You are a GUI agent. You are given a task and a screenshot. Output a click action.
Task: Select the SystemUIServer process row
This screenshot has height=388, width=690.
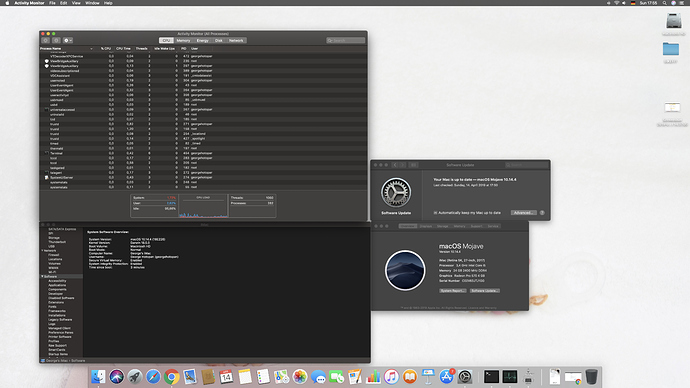[x=203, y=177]
